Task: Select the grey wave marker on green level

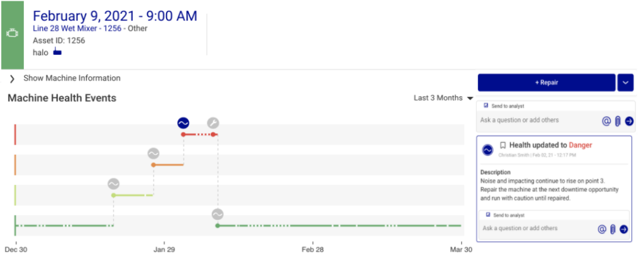Action: pyautogui.click(x=218, y=214)
